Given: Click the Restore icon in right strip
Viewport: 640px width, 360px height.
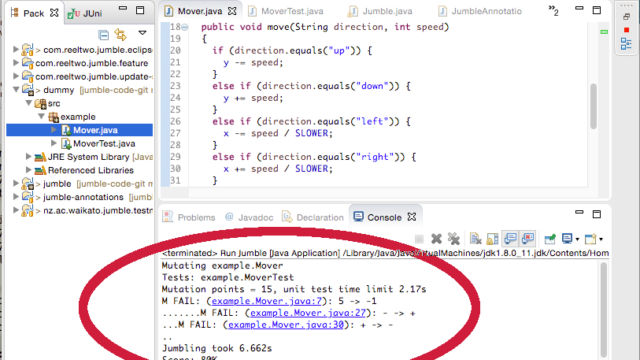Looking at the screenshot, I should pos(626,17).
